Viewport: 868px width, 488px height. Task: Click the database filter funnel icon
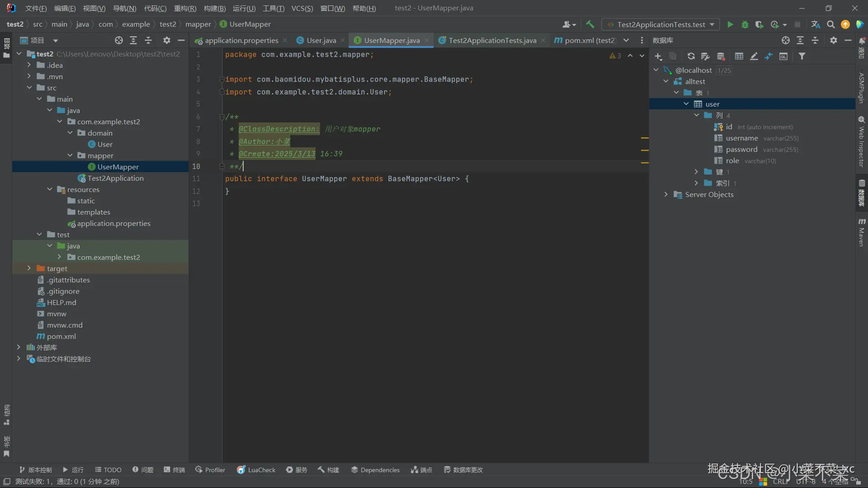pyautogui.click(x=802, y=56)
